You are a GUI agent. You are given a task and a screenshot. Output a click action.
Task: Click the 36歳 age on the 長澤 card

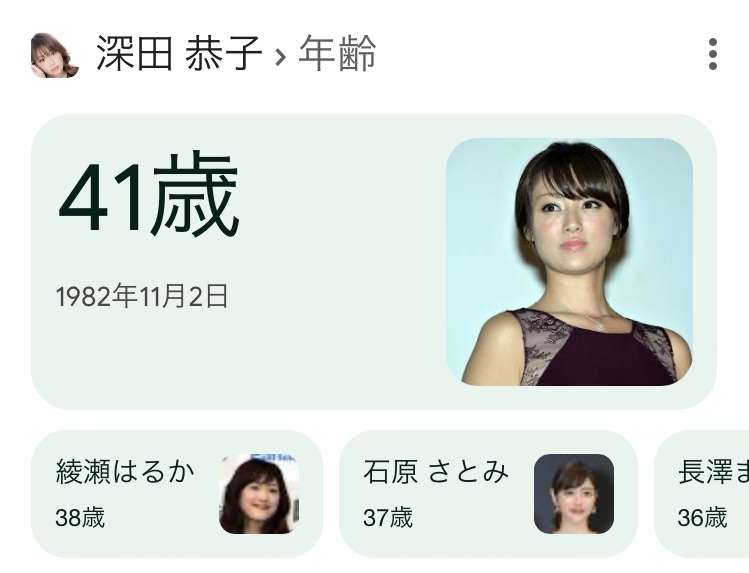[x=702, y=518]
